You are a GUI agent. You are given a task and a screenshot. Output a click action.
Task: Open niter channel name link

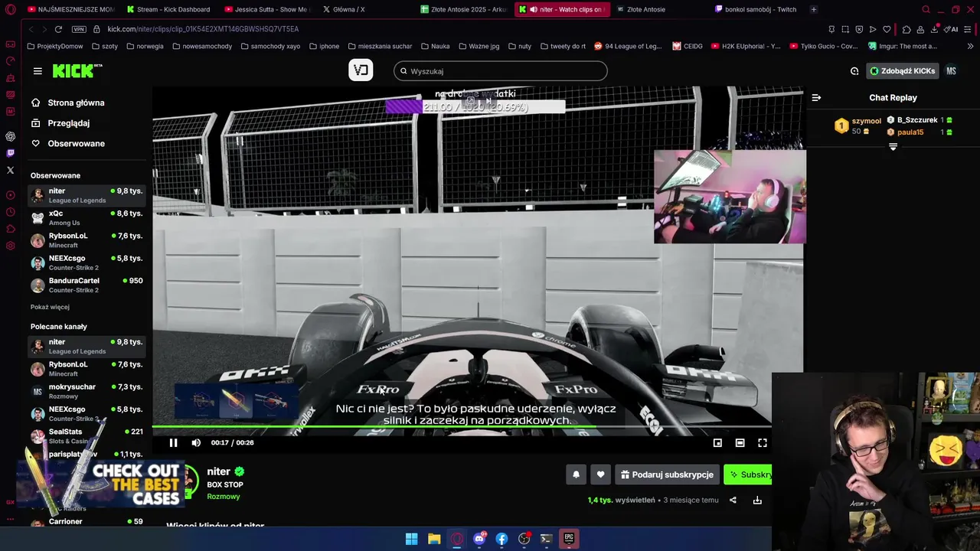click(218, 471)
